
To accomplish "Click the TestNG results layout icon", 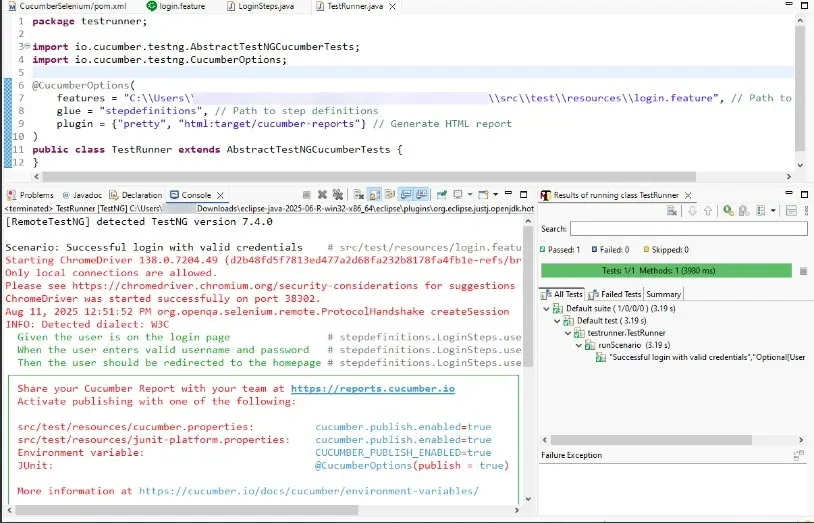I will pyautogui.click(x=761, y=211).
